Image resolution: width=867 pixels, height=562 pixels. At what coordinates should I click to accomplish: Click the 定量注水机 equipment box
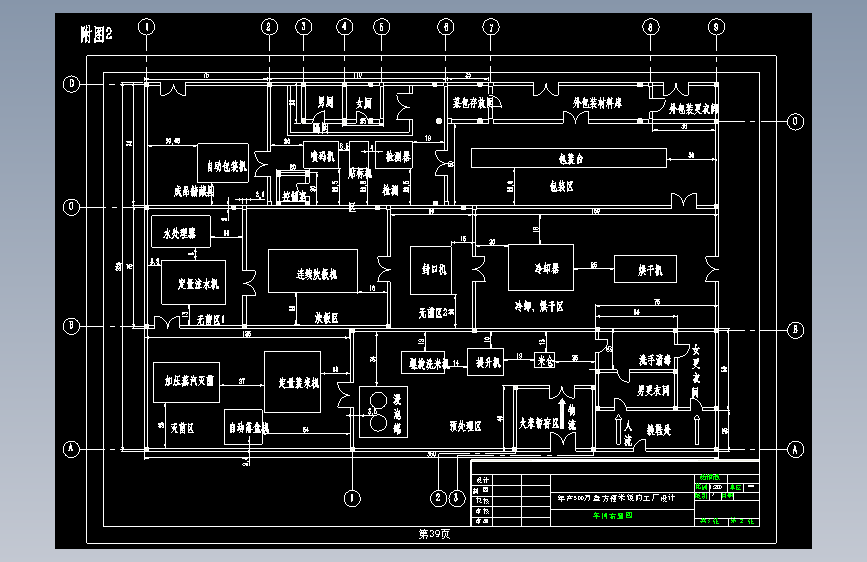point(194,283)
